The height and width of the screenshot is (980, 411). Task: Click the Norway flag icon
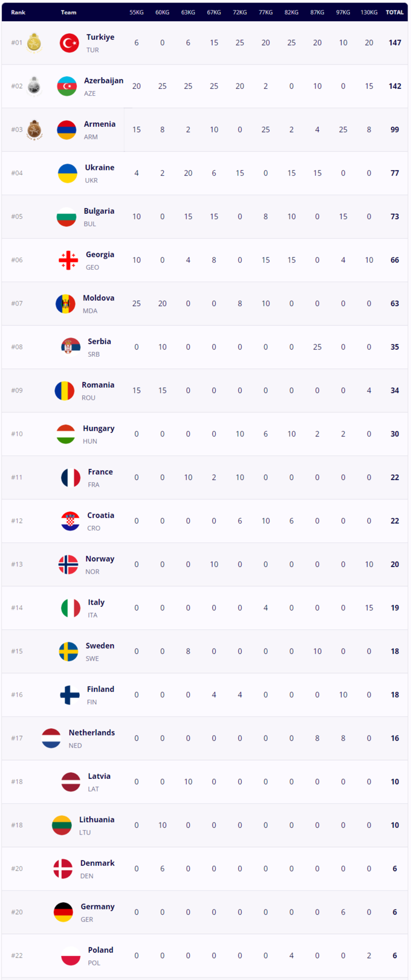click(x=68, y=565)
